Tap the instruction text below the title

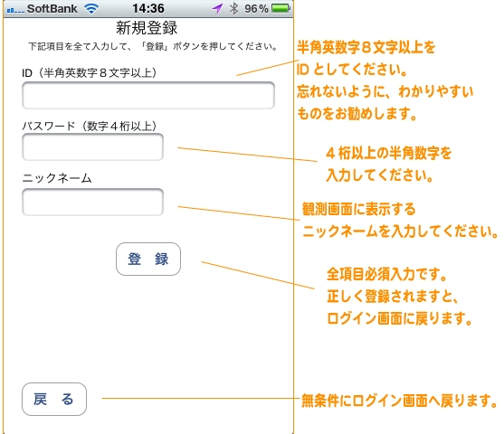click(153, 47)
